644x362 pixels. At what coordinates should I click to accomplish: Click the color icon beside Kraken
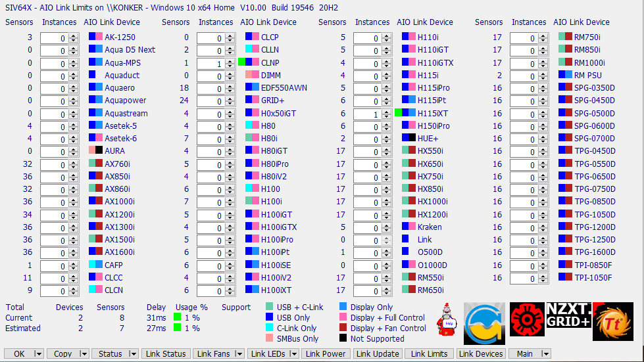[409, 226]
